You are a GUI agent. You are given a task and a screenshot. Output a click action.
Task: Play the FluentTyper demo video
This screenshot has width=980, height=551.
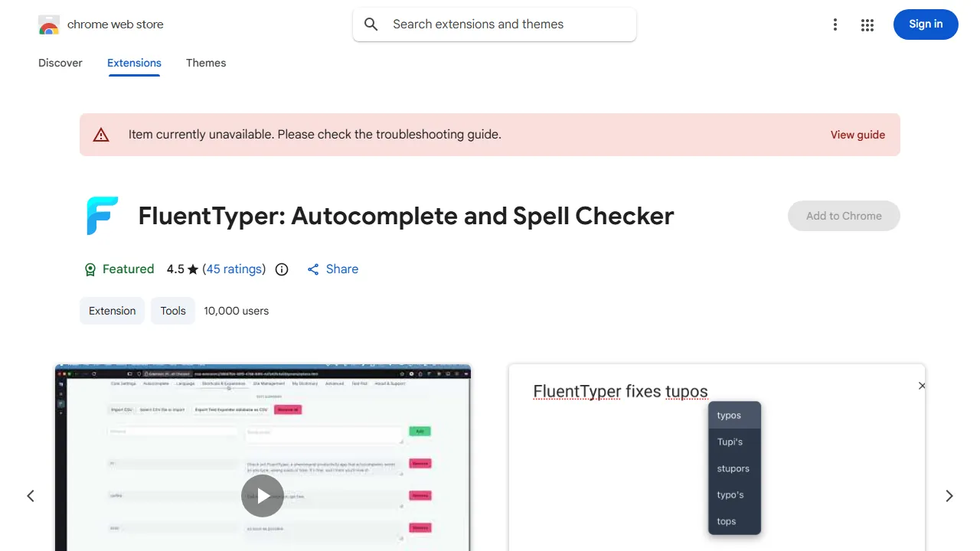pos(263,496)
